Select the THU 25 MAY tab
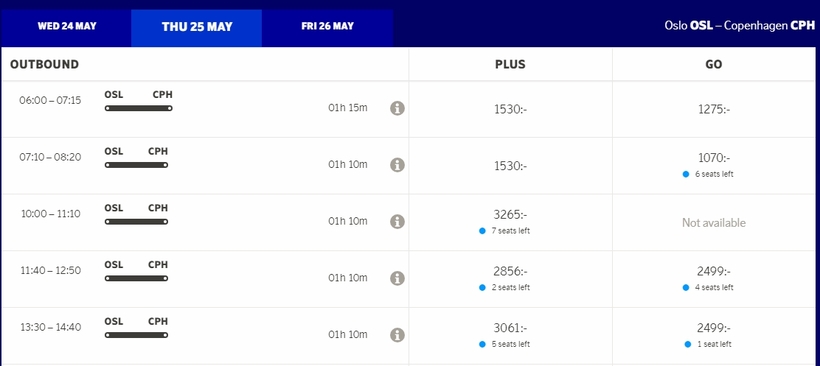Viewport: 820px width, 366px height. (197, 27)
